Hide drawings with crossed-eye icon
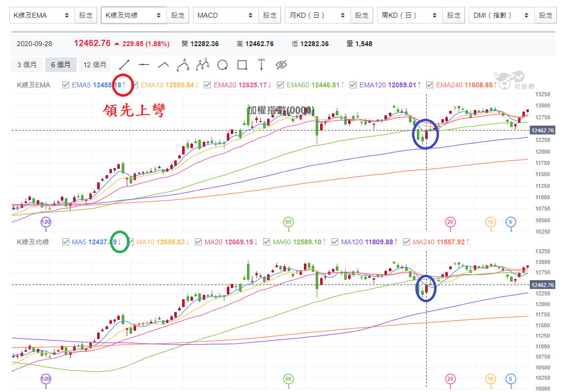 pyautogui.click(x=281, y=65)
